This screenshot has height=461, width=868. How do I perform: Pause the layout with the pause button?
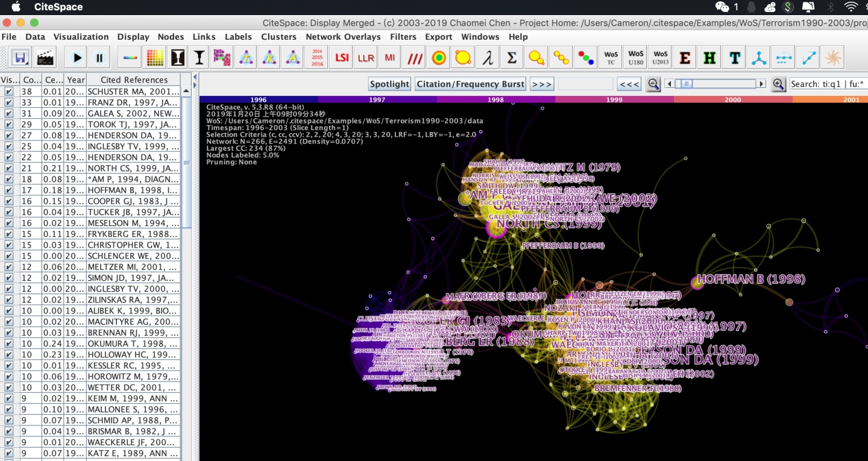99,58
